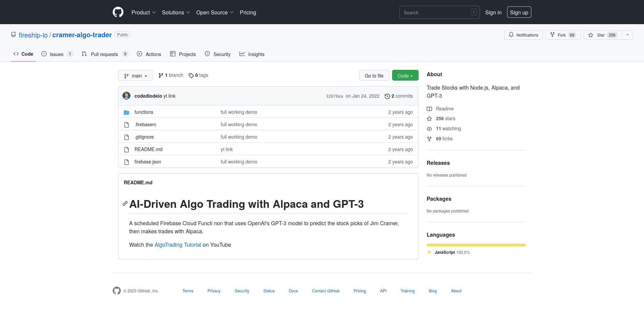644x334 pixels.
Task: Click the branch icon beside 1 branch
Action: pyautogui.click(x=161, y=76)
